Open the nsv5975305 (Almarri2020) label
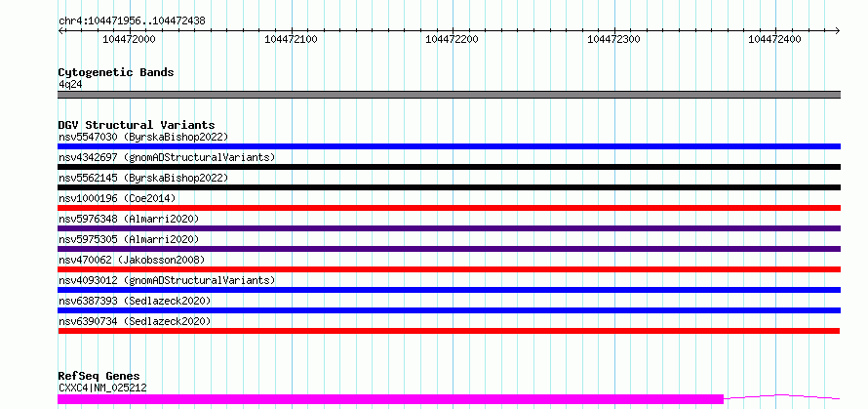The image size is (868, 409). click(129, 239)
